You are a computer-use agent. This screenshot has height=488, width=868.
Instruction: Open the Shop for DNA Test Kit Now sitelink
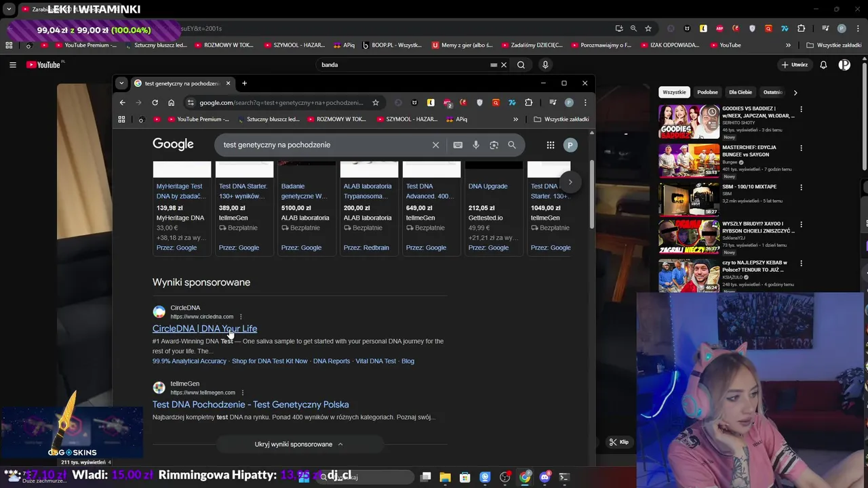(270, 361)
